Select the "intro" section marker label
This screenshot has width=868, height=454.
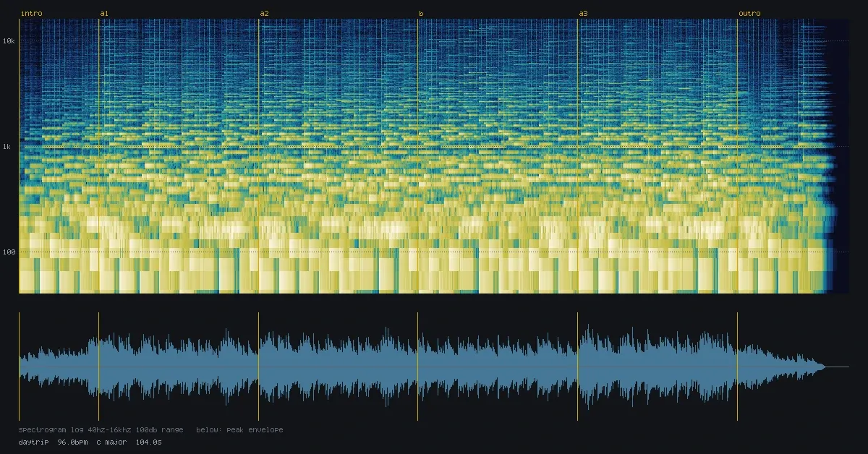coord(32,14)
